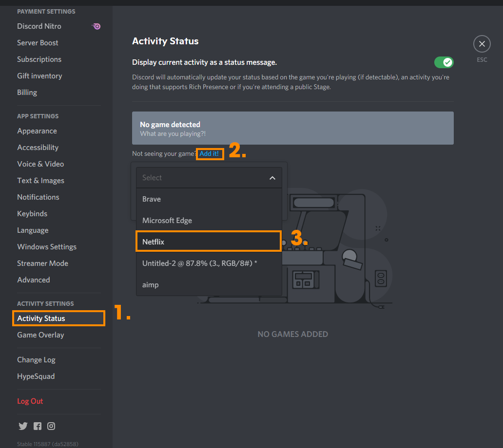The height and width of the screenshot is (448, 503).
Task: Toggle off display current activity status
Action: click(444, 62)
